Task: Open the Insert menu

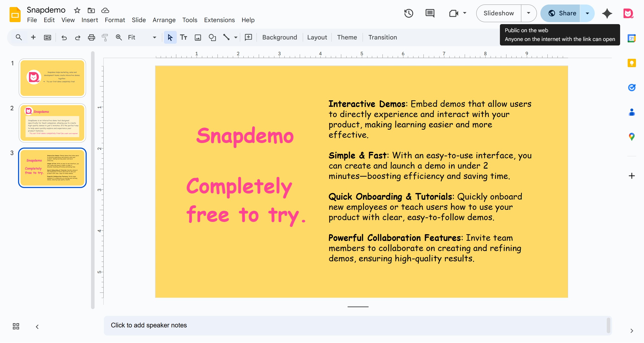Action: pos(90,20)
